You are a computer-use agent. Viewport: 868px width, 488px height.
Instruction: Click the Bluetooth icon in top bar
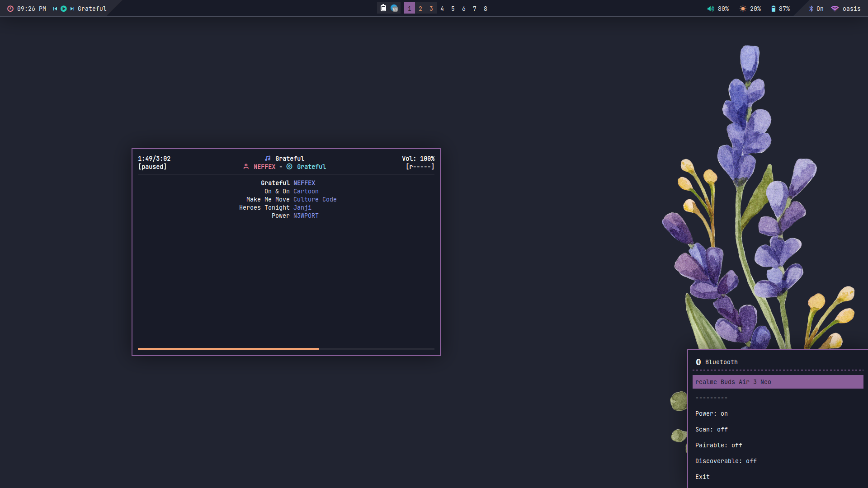[x=811, y=9]
